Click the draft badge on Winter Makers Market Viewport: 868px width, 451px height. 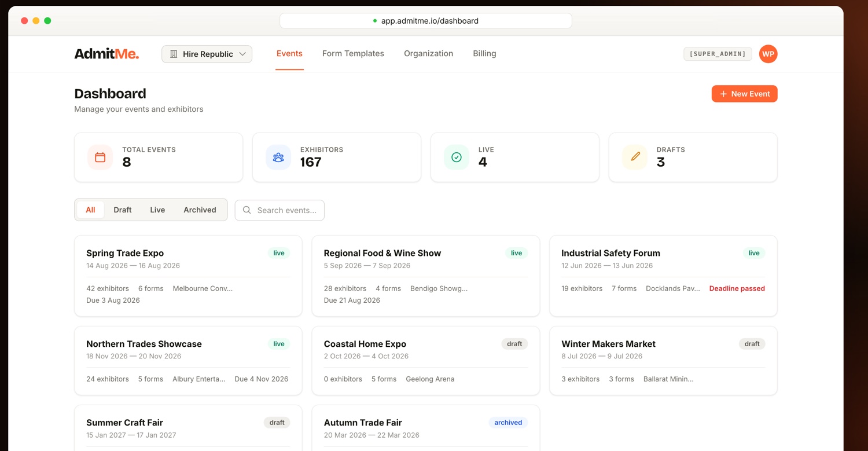coord(752,344)
